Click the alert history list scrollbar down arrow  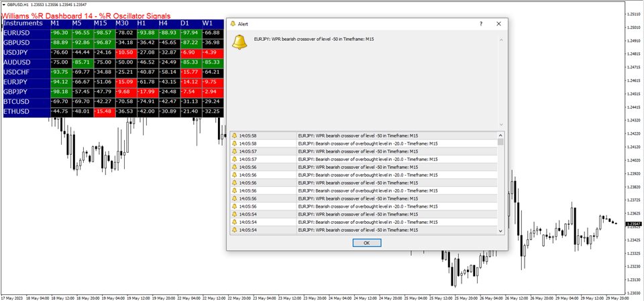pos(500,231)
